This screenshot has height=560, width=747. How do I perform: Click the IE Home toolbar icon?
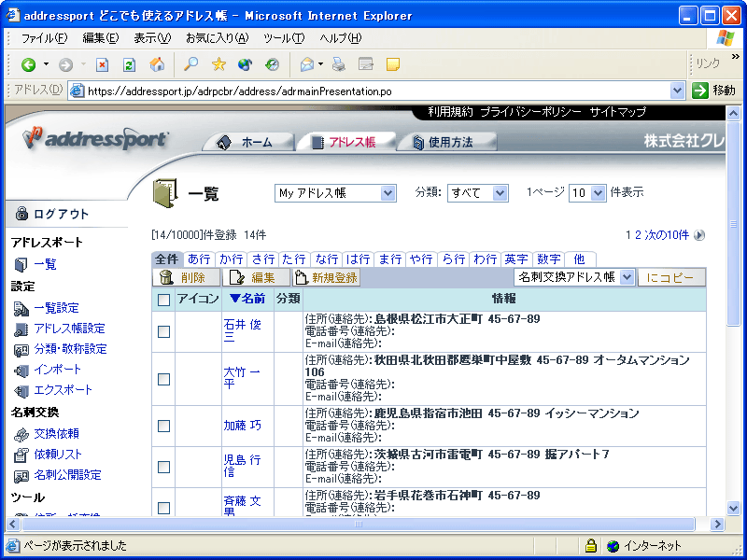(x=157, y=64)
